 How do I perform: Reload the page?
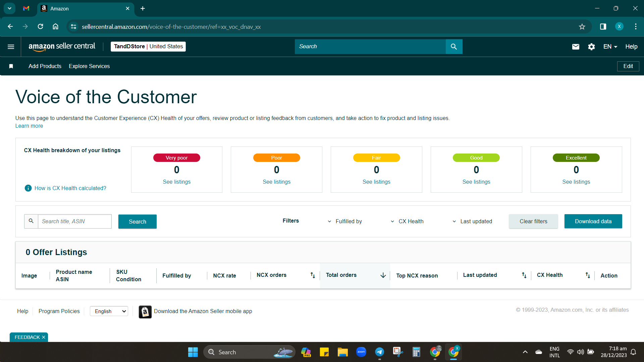pos(40,26)
